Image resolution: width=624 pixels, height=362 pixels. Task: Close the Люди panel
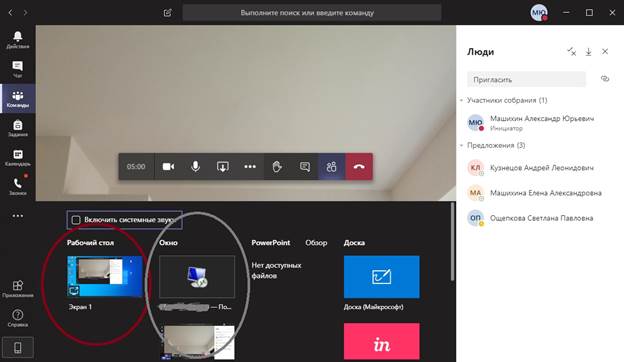[605, 51]
